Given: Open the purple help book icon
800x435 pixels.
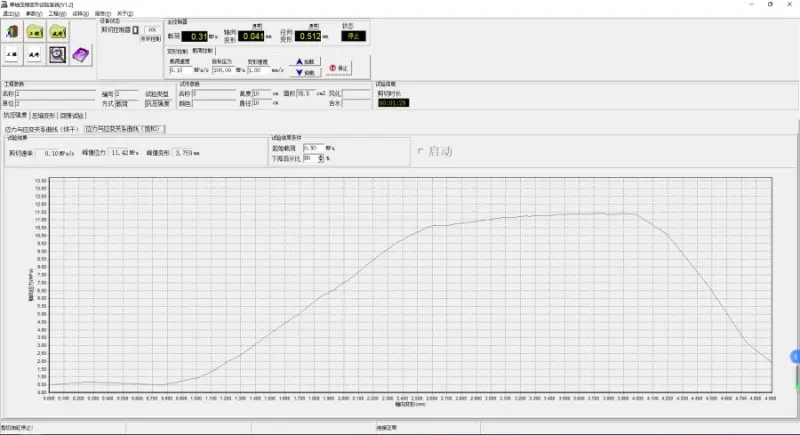Looking at the screenshot, I should pos(81,54).
